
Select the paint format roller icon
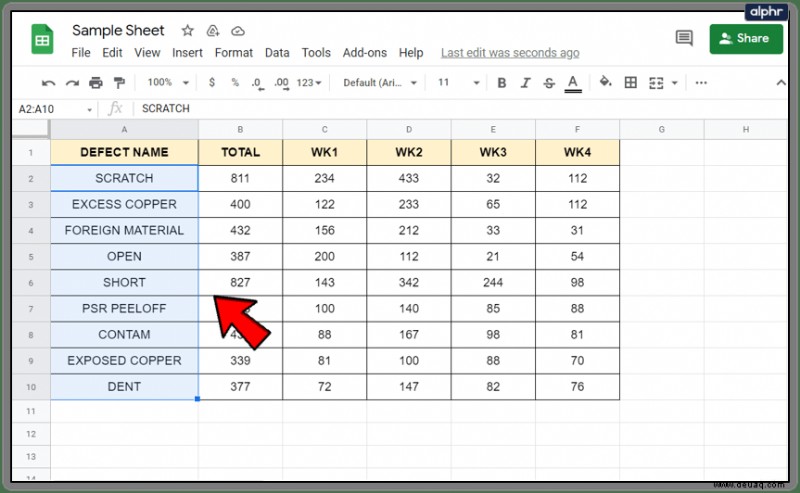(119, 83)
